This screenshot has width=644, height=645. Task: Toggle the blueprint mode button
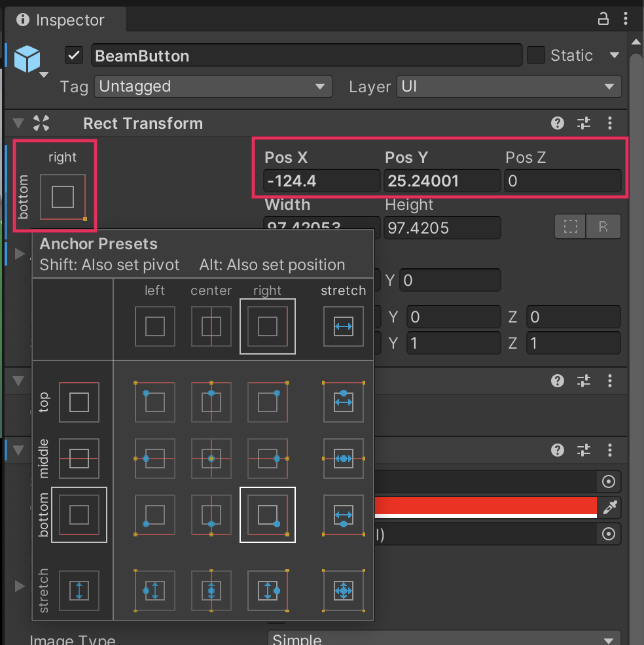[x=571, y=227]
